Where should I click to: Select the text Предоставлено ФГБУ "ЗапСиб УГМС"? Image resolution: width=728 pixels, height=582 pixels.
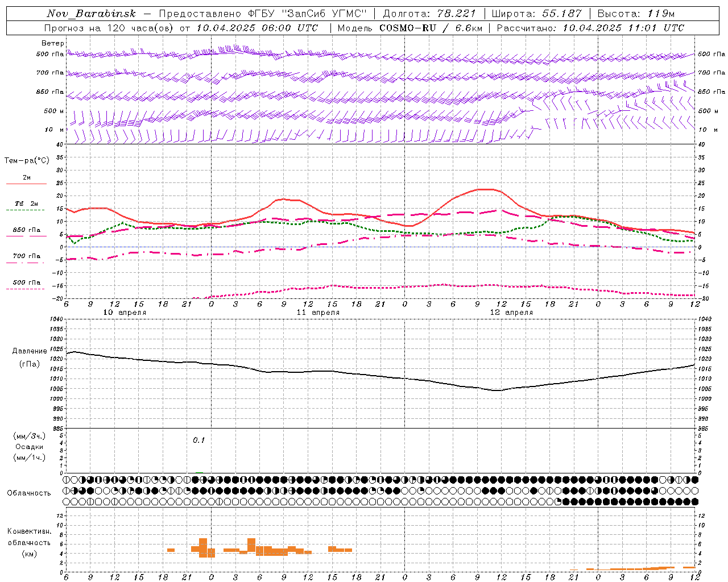coord(263,14)
